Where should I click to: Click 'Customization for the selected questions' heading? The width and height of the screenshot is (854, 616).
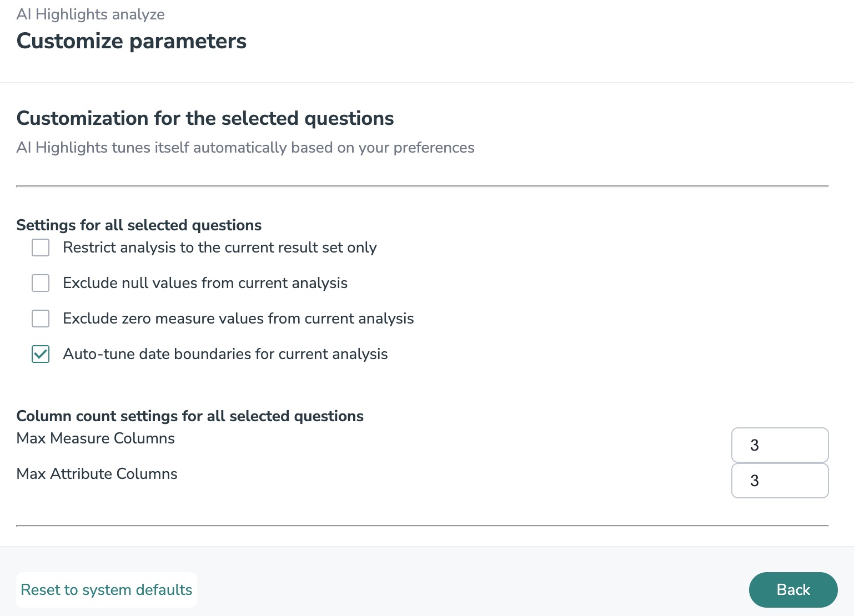coord(205,118)
